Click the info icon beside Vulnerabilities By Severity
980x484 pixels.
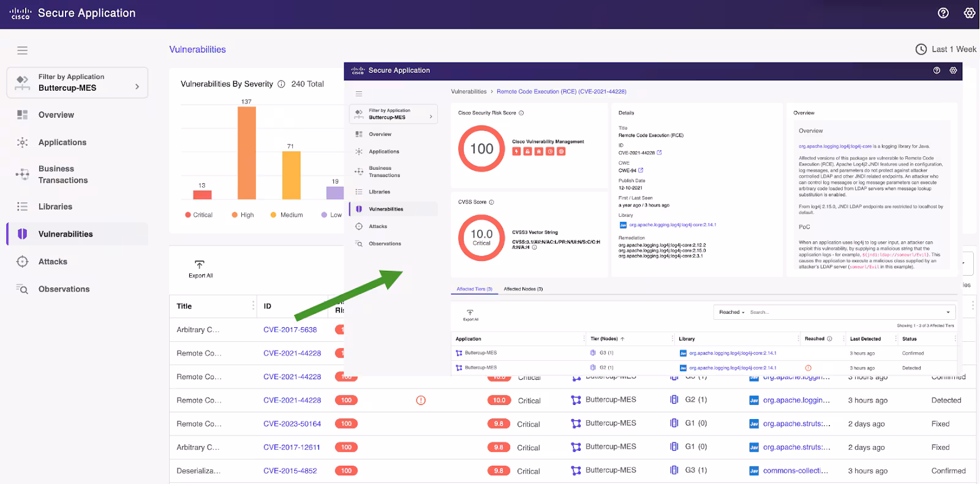point(281,85)
